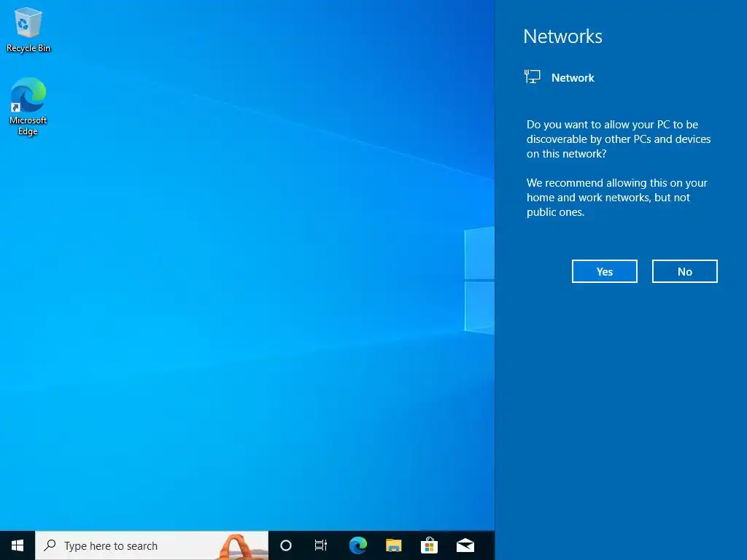
Task: Launch Microsoft Edge from the taskbar
Action: pos(357,545)
